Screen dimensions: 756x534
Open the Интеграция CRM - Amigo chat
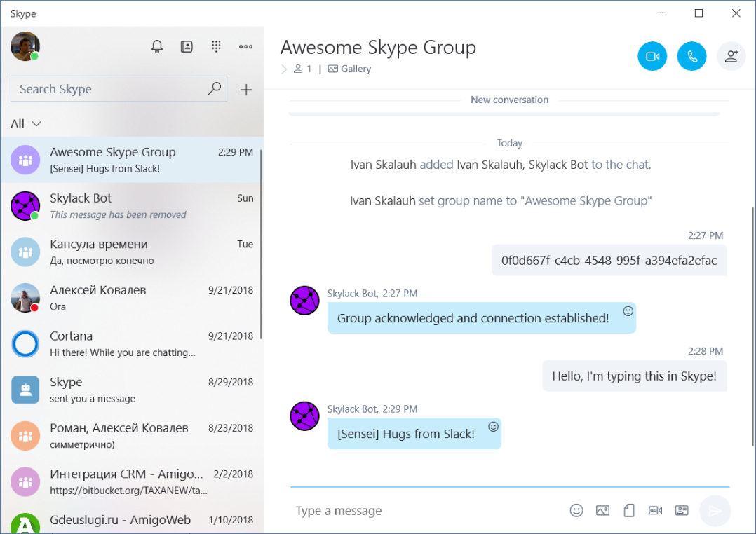pyautogui.click(x=132, y=481)
